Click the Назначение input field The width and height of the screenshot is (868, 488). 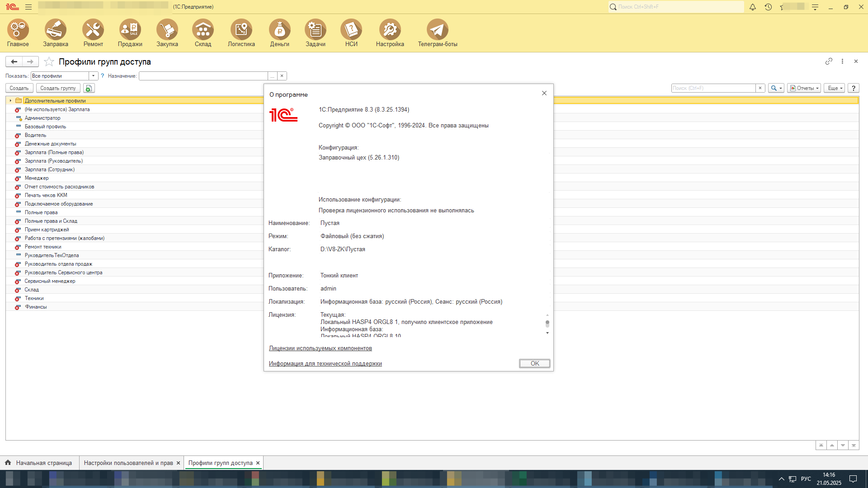point(203,76)
